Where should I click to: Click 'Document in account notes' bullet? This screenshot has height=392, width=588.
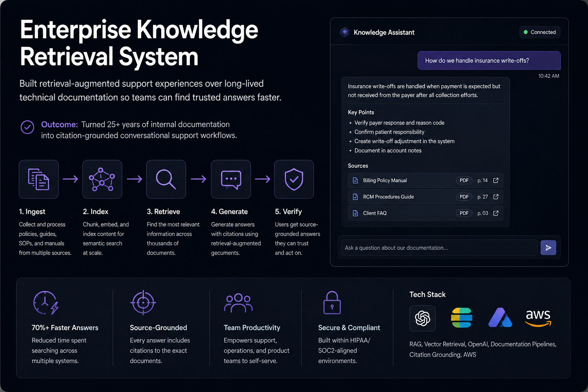(388, 150)
